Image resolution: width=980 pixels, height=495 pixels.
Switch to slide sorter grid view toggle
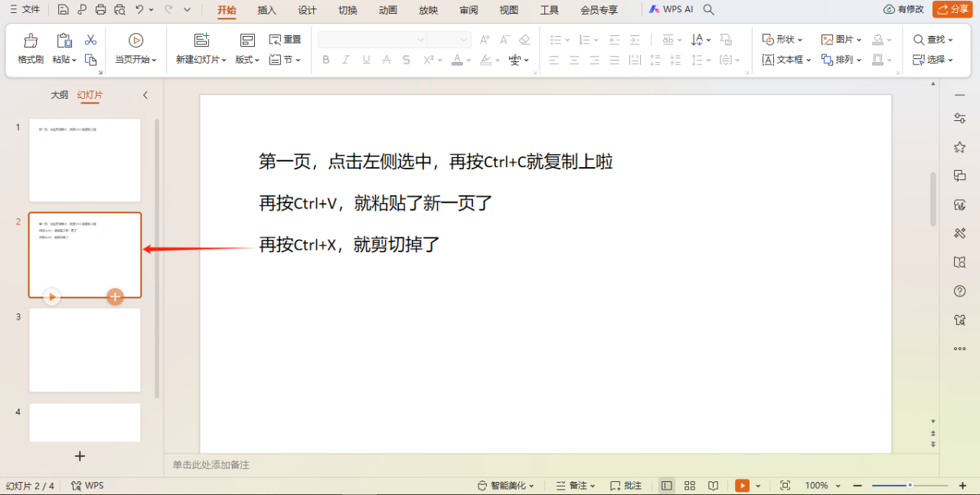[689, 485]
